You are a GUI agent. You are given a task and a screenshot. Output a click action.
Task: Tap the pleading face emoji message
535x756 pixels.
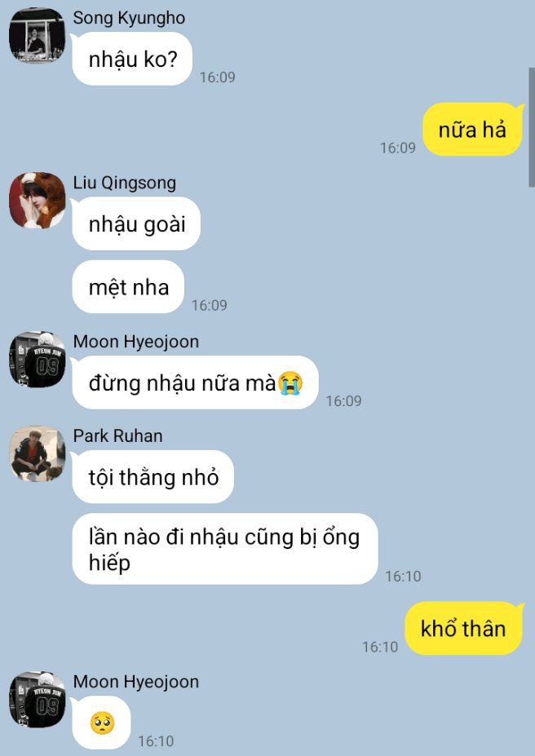[102, 723]
